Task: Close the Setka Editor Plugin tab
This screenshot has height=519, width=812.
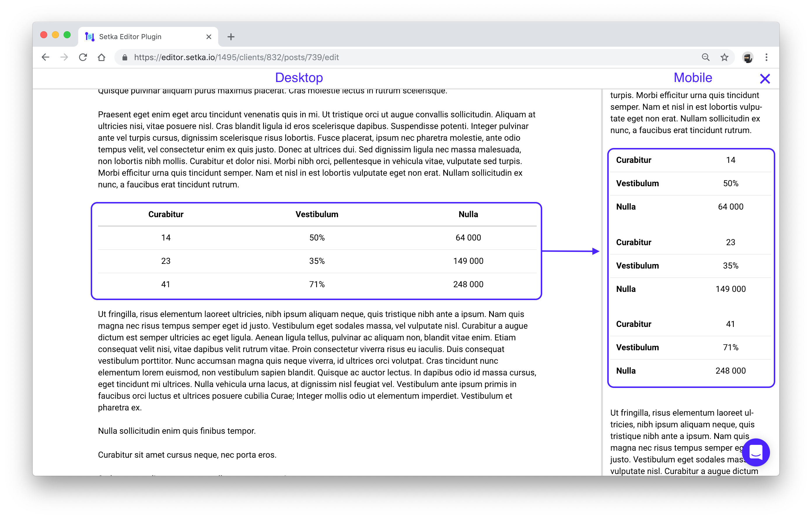Action: pyautogui.click(x=209, y=37)
